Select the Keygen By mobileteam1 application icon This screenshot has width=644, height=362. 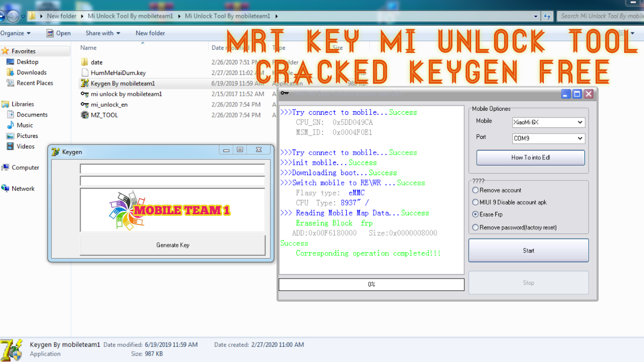click(85, 83)
